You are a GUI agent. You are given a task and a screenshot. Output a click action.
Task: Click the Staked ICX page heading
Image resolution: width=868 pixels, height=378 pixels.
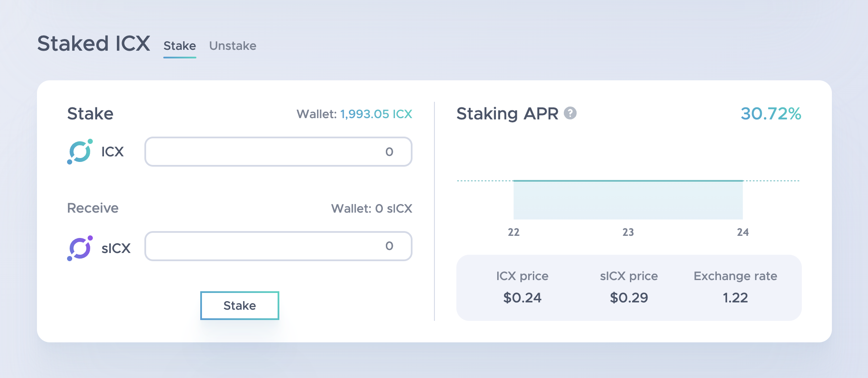(94, 44)
